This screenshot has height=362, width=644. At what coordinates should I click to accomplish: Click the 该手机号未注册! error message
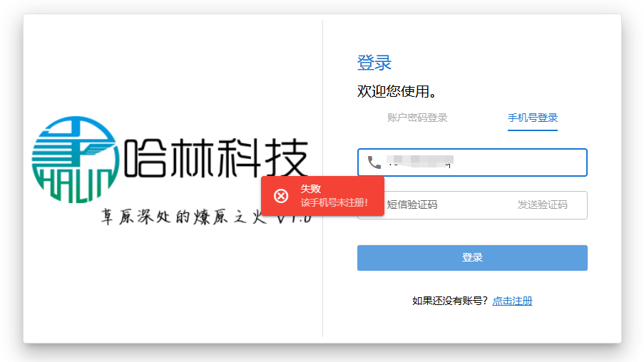[334, 203]
